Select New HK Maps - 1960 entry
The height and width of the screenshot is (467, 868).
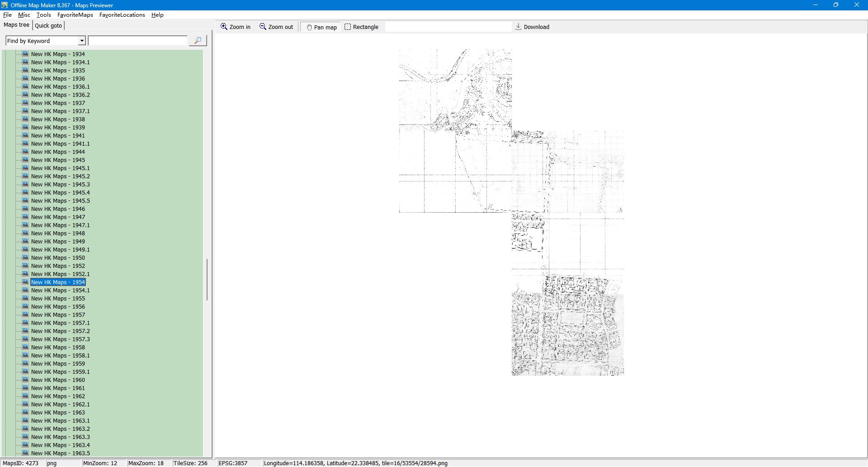click(x=58, y=380)
